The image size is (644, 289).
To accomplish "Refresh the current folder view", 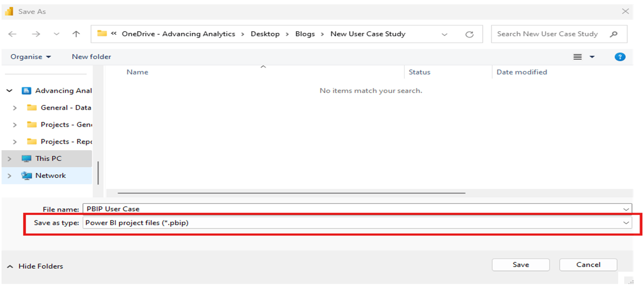I will 469,34.
